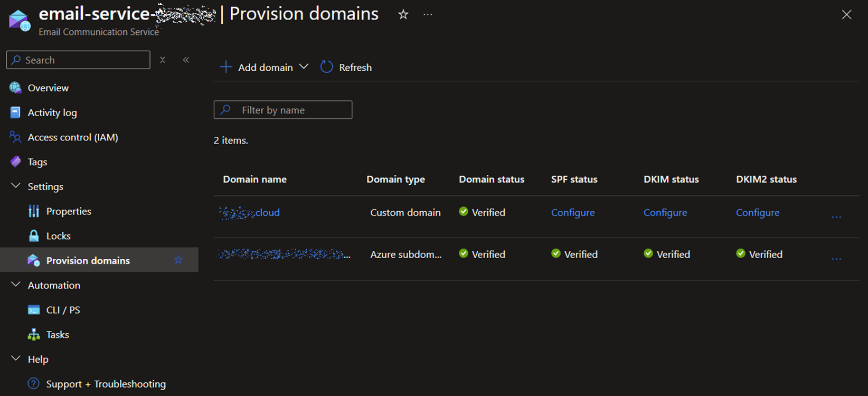This screenshot has height=396, width=868.
Task: Sort by Domain name column header
Action: pyautogui.click(x=255, y=180)
